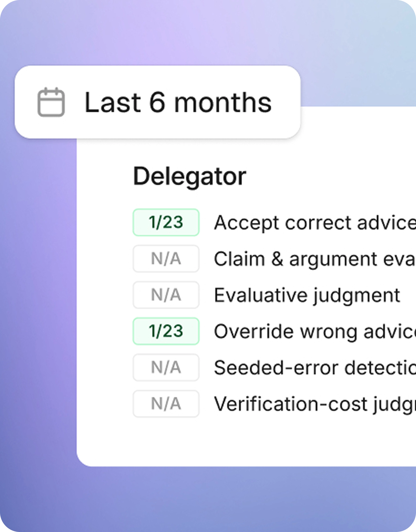Screen dimensions: 416x532
Task: Select the Evaluative judgment entry
Action: 266,295
